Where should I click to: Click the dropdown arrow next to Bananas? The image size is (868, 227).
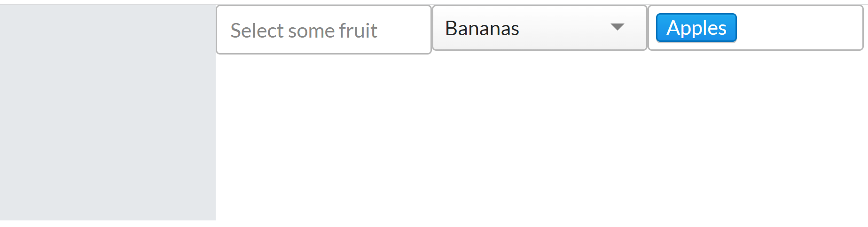(617, 27)
